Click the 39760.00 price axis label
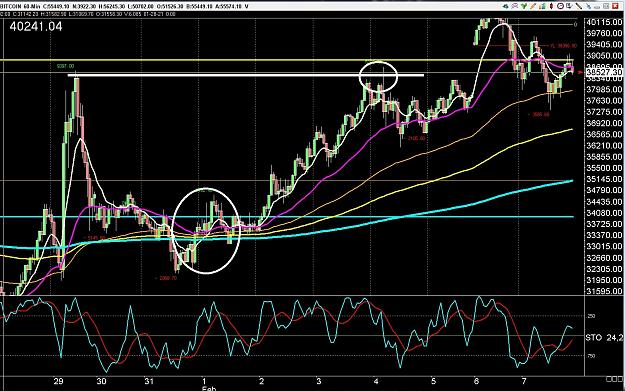625x391 pixels. [x=604, y=33]
